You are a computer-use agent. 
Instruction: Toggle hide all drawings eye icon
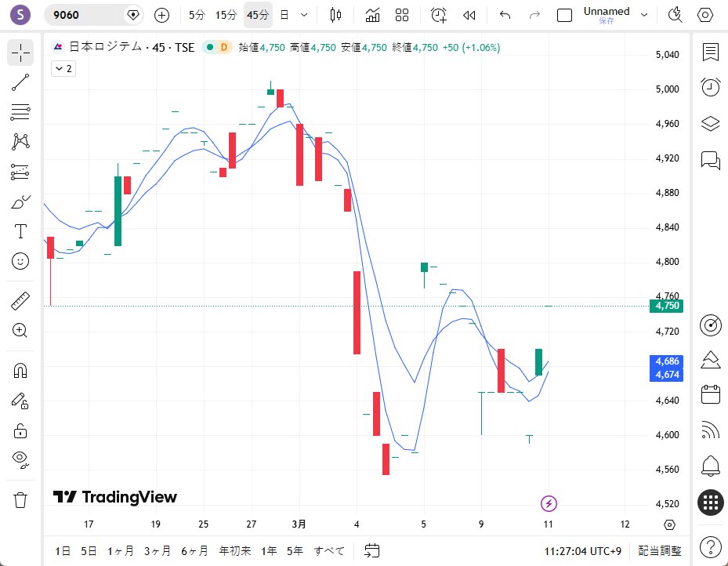point(20,459)
